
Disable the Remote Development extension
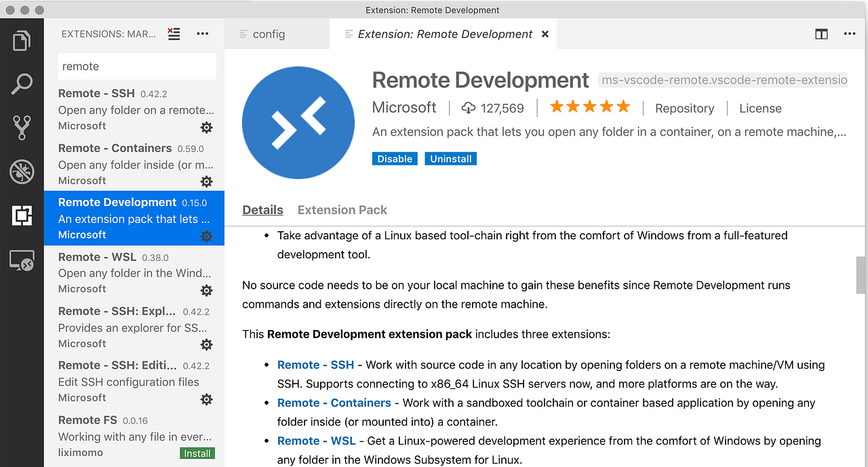(x=395, y=158)
